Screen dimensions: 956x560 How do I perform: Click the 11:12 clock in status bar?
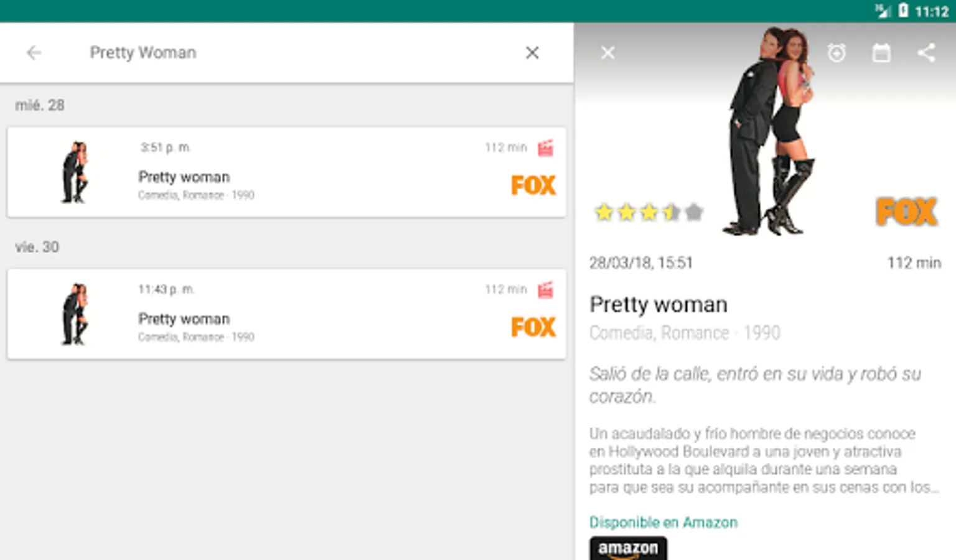[932, 11]
